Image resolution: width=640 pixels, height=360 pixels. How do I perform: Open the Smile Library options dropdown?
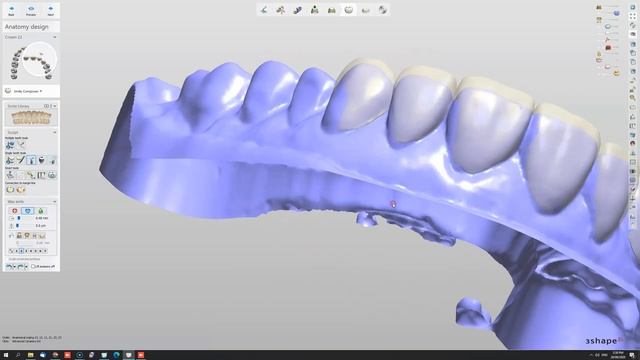55,106
